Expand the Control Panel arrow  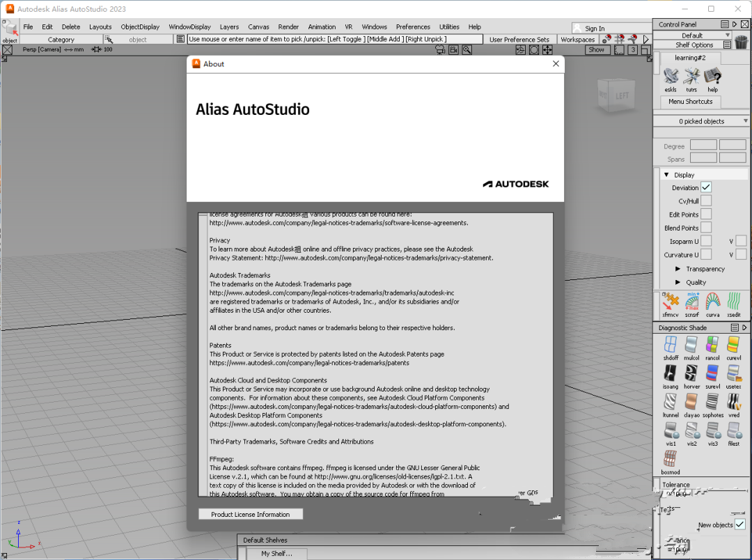pos(735,24)
